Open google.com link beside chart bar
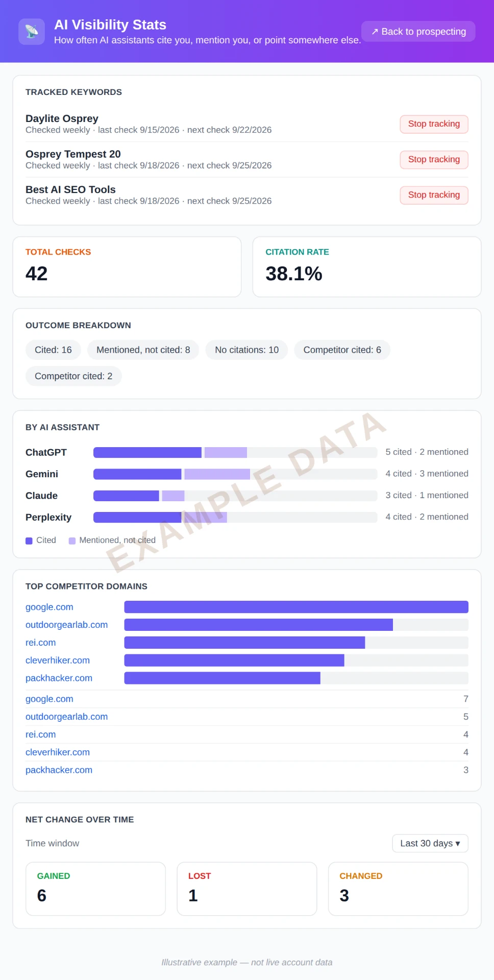The height and width of the screenshot is (980, 494). point(50,607)
